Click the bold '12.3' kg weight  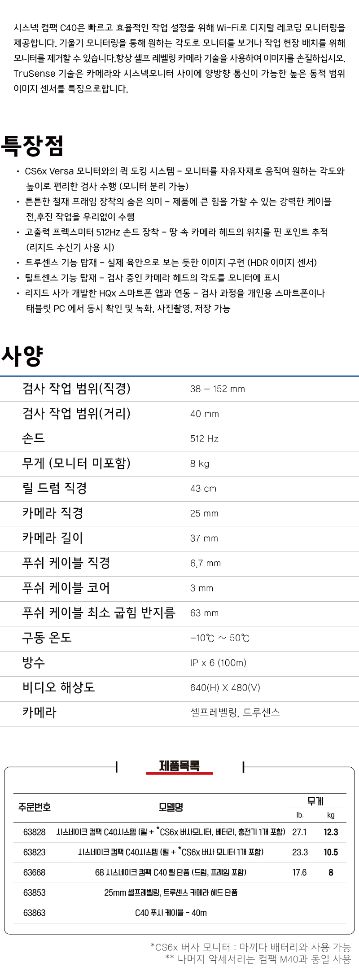pyautogui.click(x=331, y=832)
